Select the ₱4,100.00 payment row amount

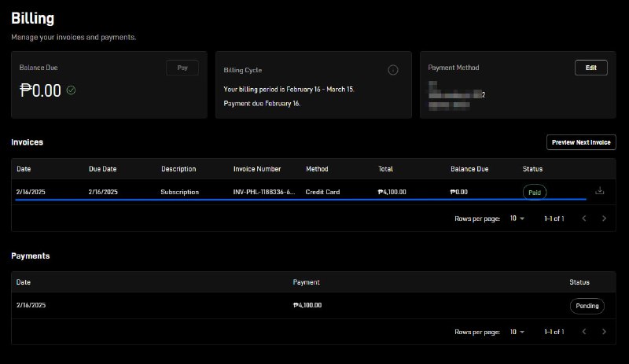[307, 306]
